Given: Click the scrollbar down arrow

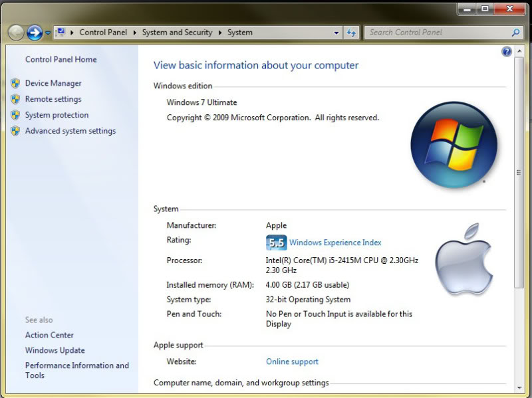Looking at the screenshot, I should point(519,387).
